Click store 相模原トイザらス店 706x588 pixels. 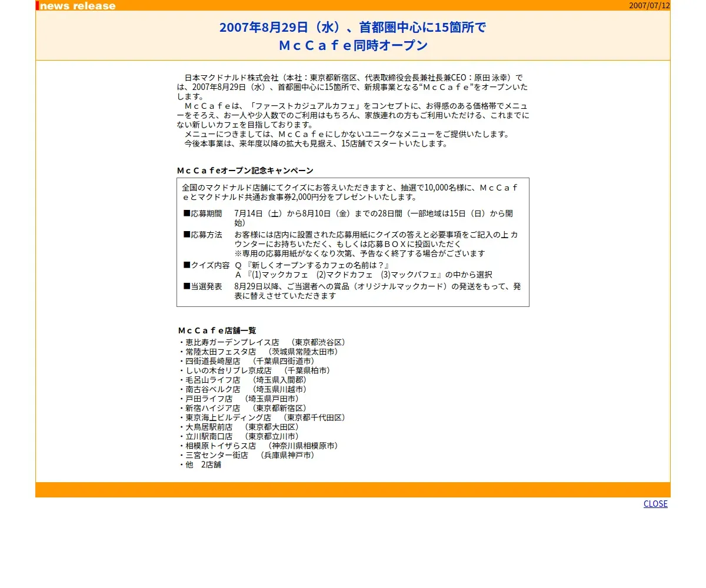tap(258, 446)
